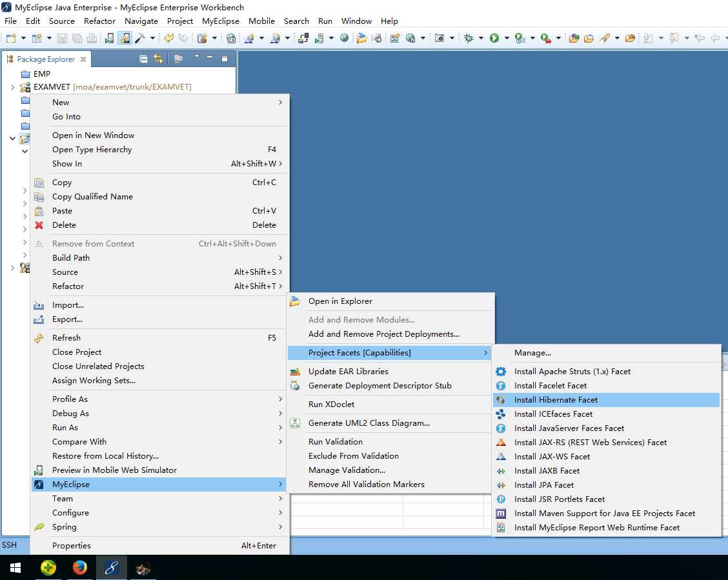Click the Collapse All icon in Package Explorer
728x580 pixels.
pyautogui.click(x=143, y=59)
